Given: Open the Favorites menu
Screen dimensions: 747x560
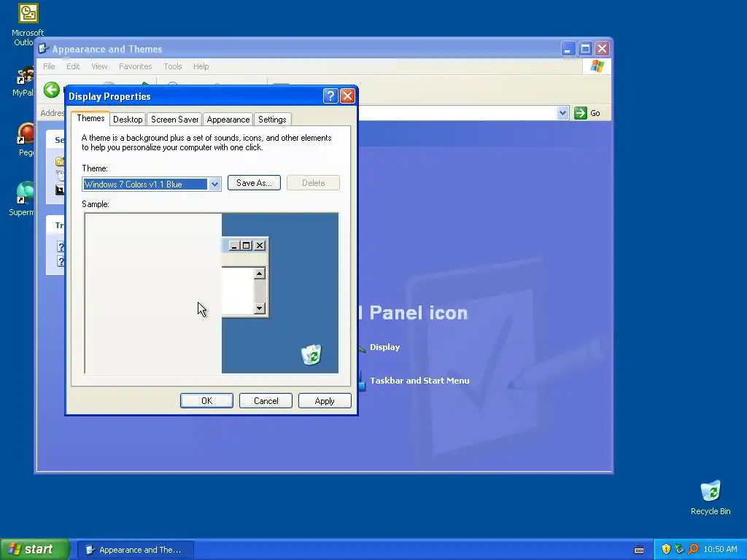Looking at the screenshot, I should (x=135, y=66).
